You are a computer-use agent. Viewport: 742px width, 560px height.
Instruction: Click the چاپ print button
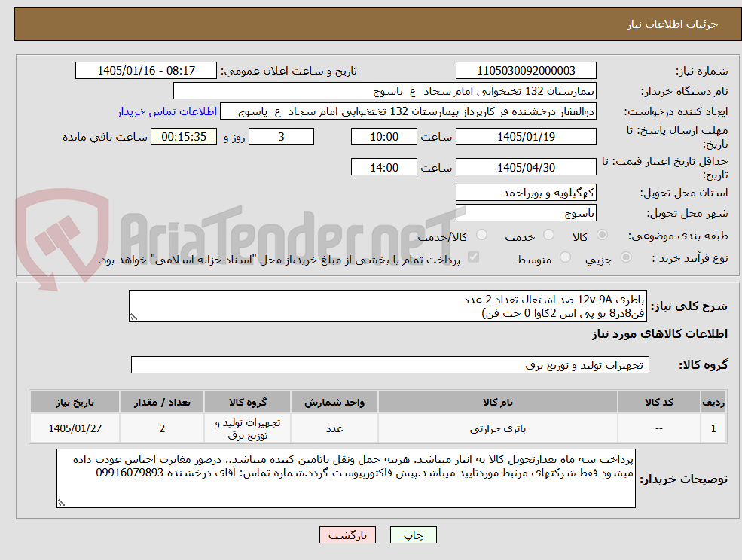[413, 535]
